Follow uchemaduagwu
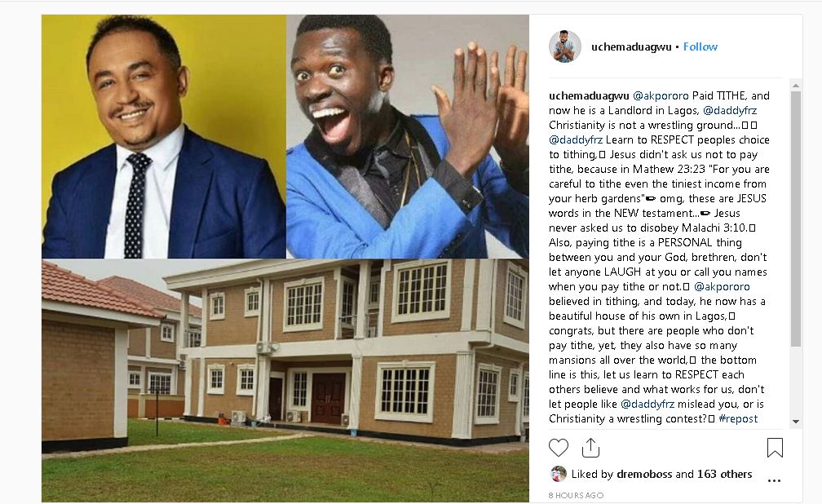The height and width of the screenshot is (504, 822). tap(700, 46)
